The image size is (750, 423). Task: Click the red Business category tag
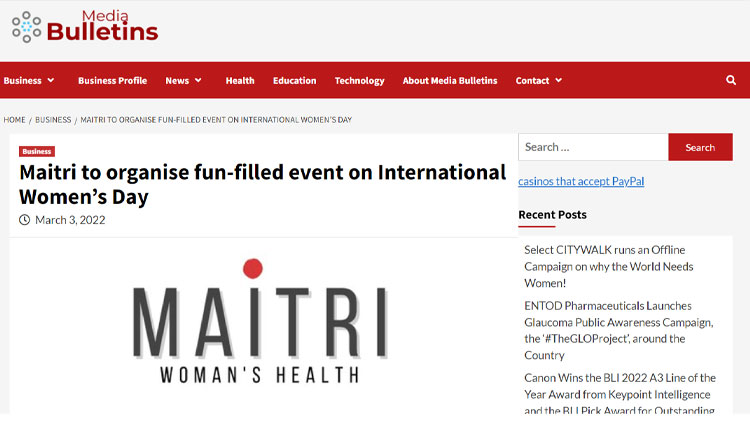[x=37, y=151]
